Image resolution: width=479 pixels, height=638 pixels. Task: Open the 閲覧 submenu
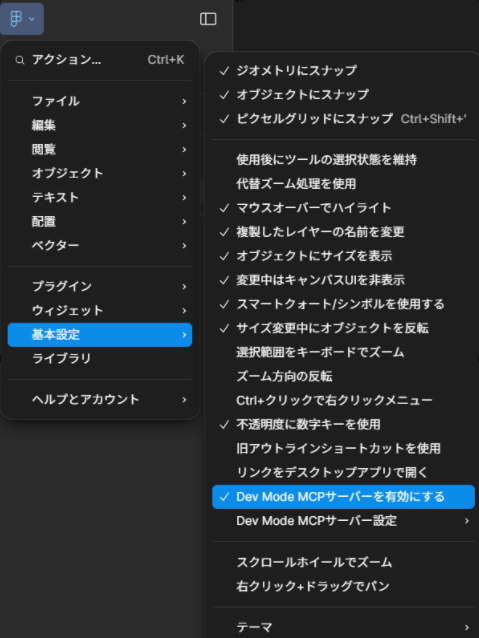[x=100, y=149]
